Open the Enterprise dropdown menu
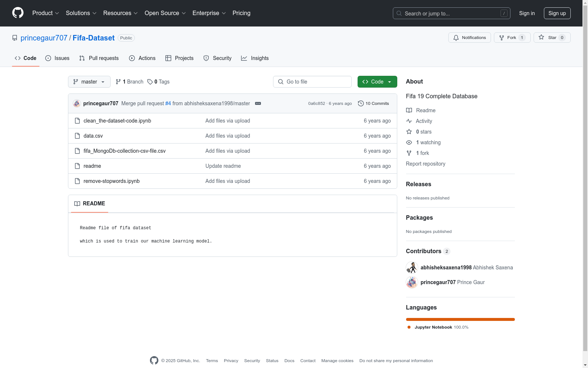 click(209, 13)
